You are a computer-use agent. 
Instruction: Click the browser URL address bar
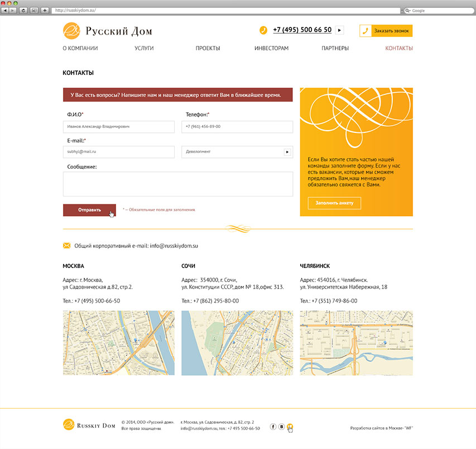tap(226, 11)
